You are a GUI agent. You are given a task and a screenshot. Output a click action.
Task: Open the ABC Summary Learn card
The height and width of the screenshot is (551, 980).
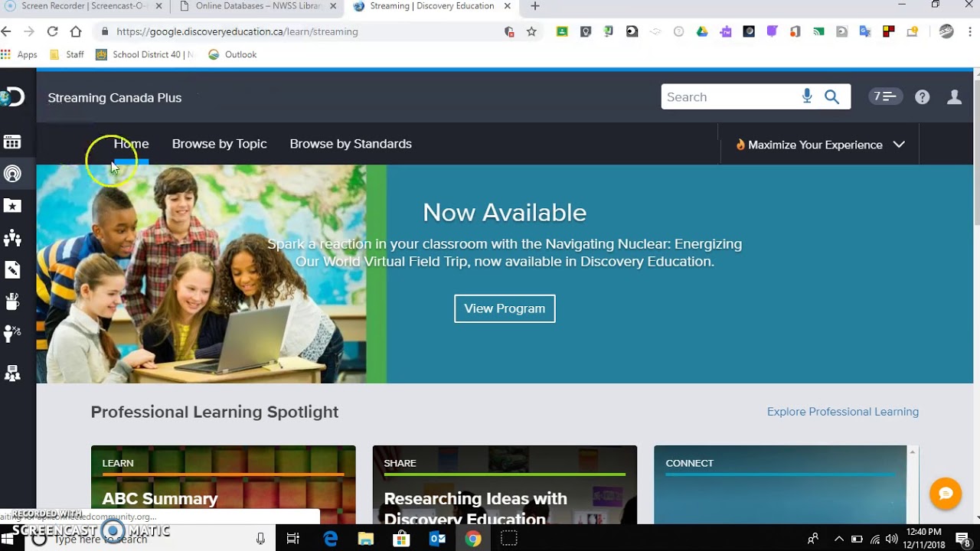(223, 484)
